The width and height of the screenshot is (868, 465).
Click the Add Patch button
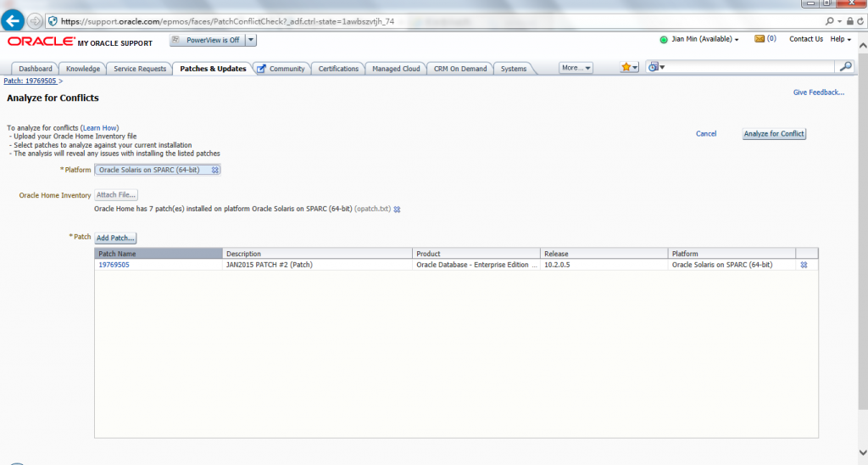pos(115,238)
